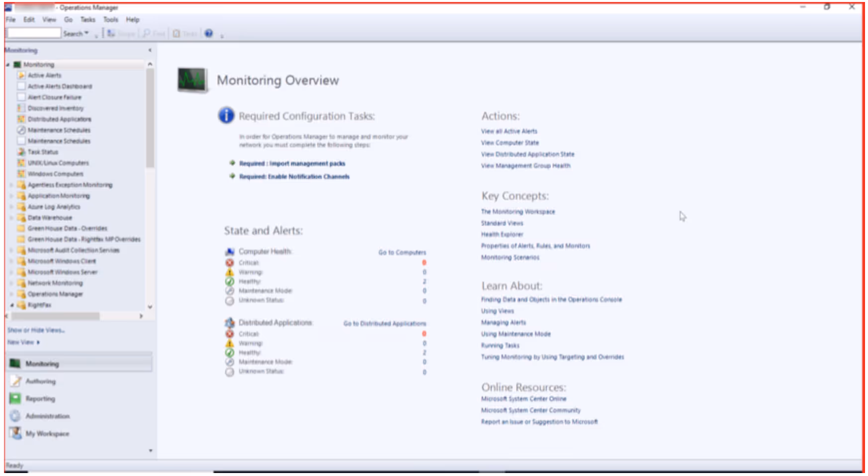Click the Alert Closure Failure view icon
868x476 pixels.
coord(21,97)
